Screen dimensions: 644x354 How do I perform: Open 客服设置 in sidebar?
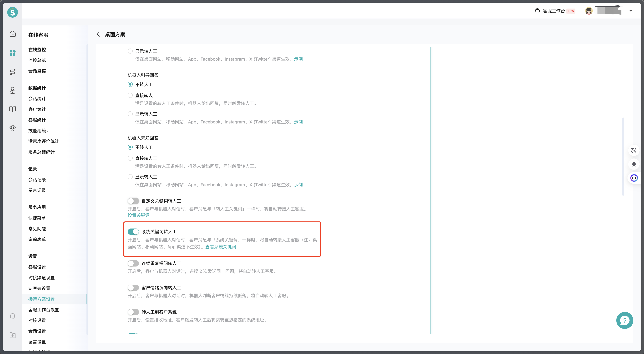click(x=37, y=267)
